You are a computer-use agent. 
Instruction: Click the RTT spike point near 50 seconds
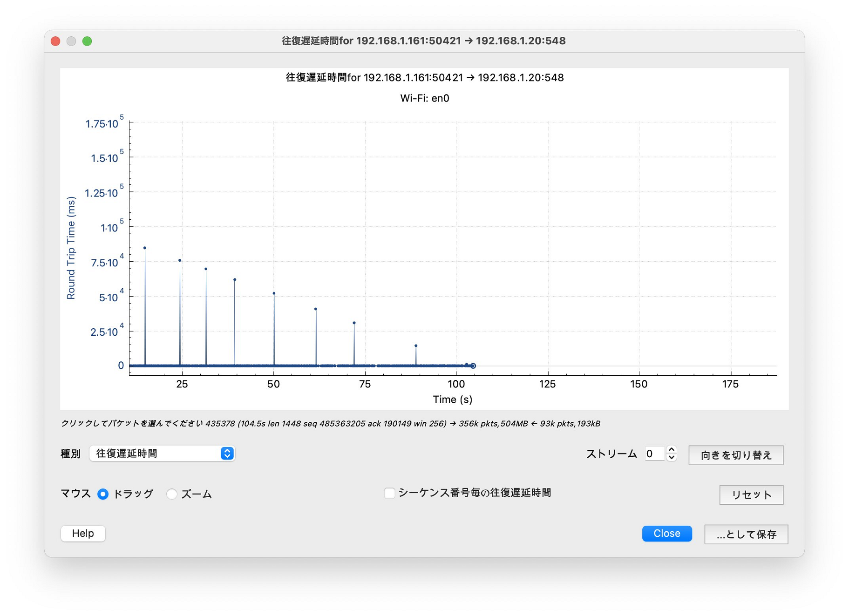tap(274, 293)
